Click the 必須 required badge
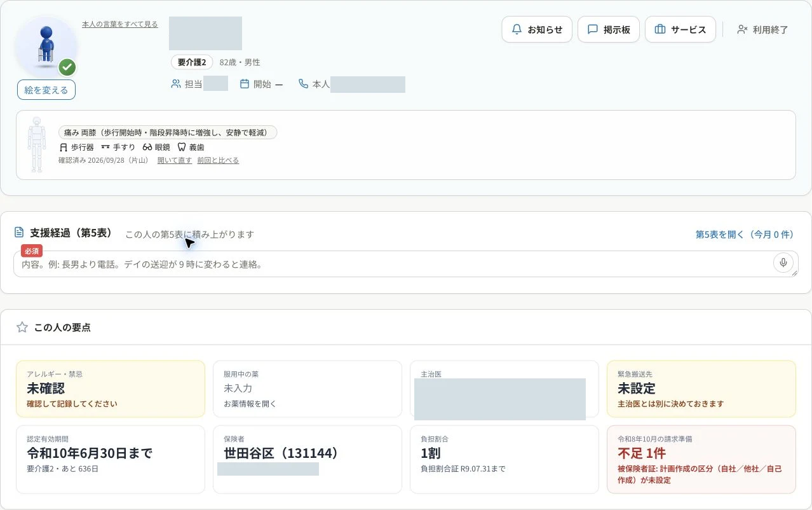812x510 pixels. (x=32, y=251)
